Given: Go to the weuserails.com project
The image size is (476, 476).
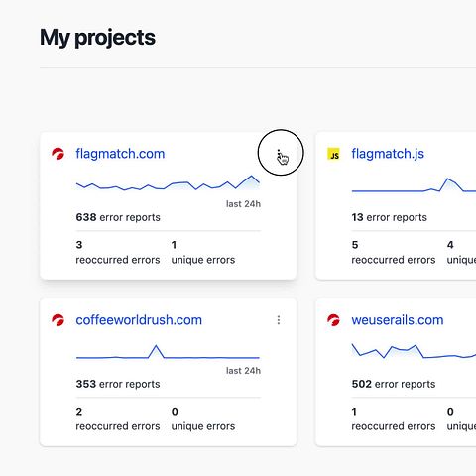Looking at the screenshot, I should pos(398,320).
